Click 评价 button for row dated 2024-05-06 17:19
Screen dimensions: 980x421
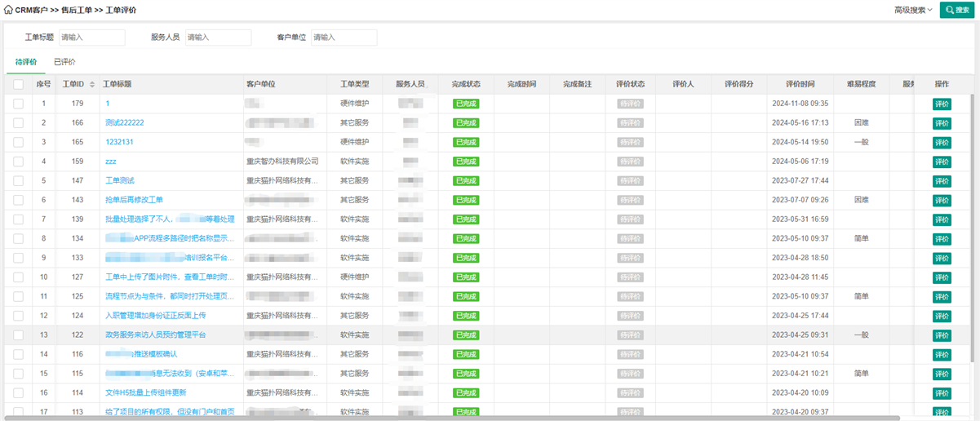[x=942, y=162]
